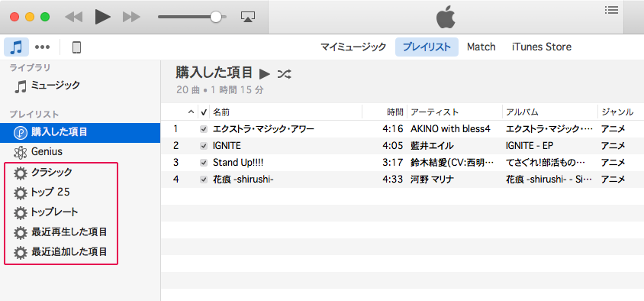Image resolution: width=644 pixels, height=301 pixels.
Task: Click the gear icon beside トップレート
Action: click(x=20, y=212)
